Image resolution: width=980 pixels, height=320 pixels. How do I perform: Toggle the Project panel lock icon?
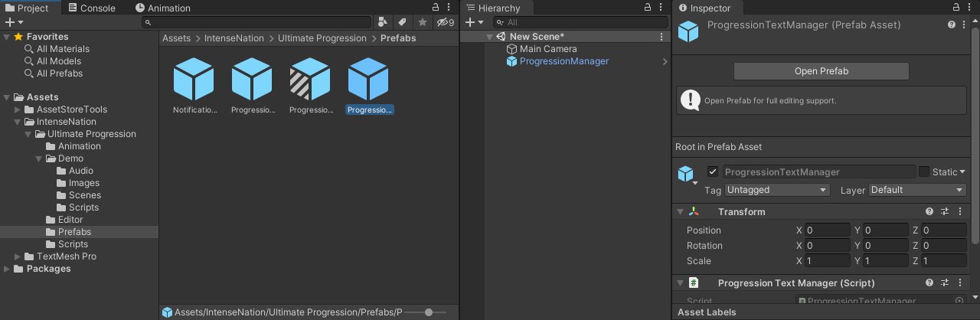(x=436, y=8)
